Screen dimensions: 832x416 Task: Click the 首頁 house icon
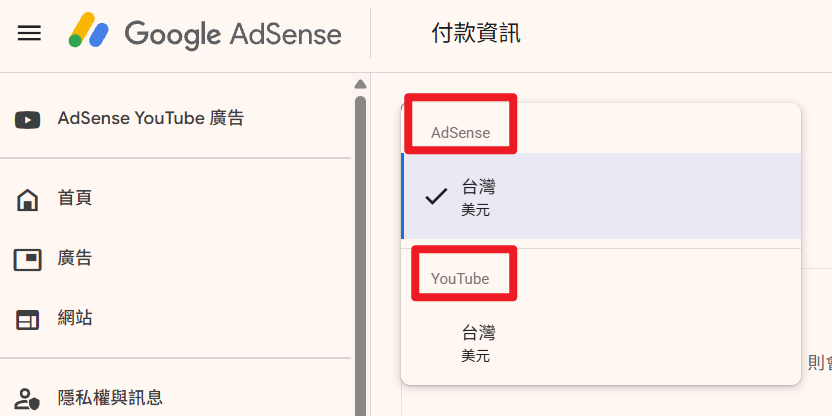pos(28,200)
